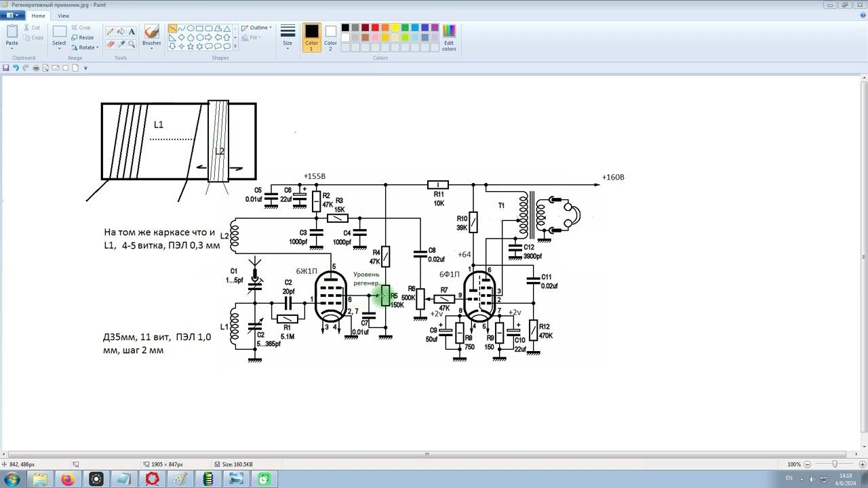Open the Size line thickness dropdown
Screen dimensions: 868x488
[288, 37]
